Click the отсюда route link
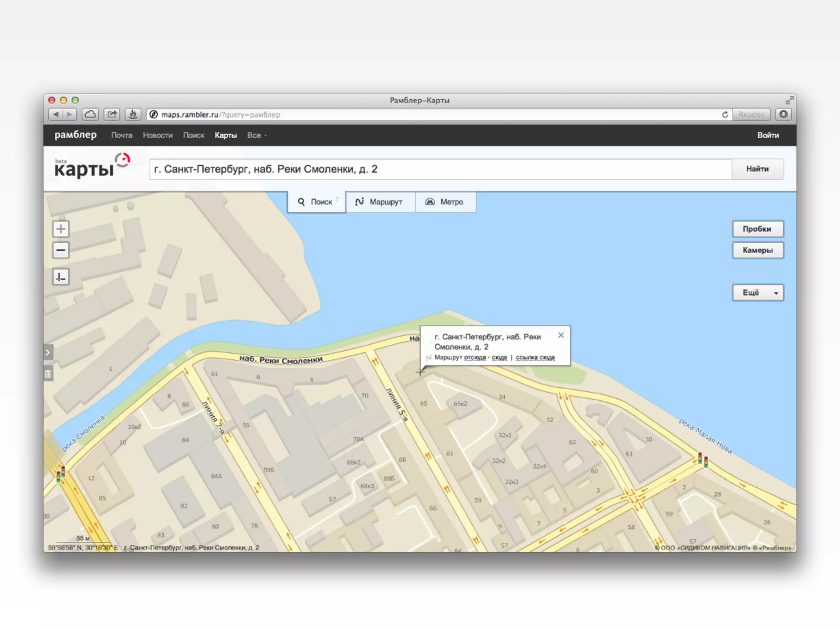The height and width of the screenshot is (630, 840). pos(475,358)
